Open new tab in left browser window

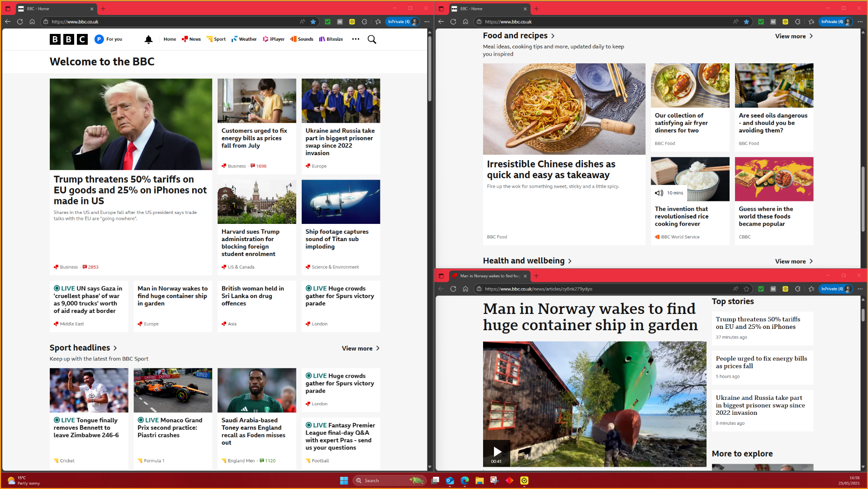pyautogui.click(x=103, y=9)
